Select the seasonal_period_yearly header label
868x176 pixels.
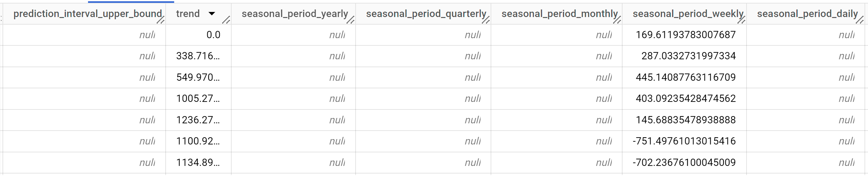pos(294,14)
